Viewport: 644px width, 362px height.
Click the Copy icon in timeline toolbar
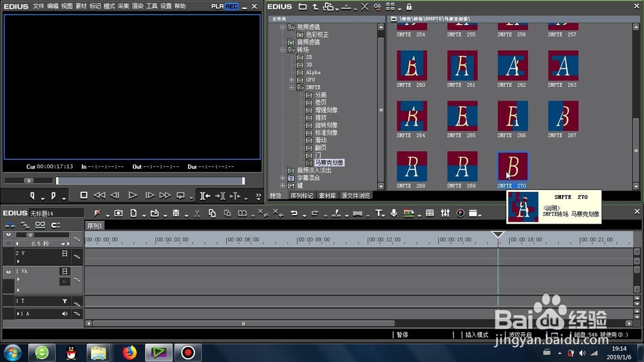pyautogui.click(x=212, y=213)
